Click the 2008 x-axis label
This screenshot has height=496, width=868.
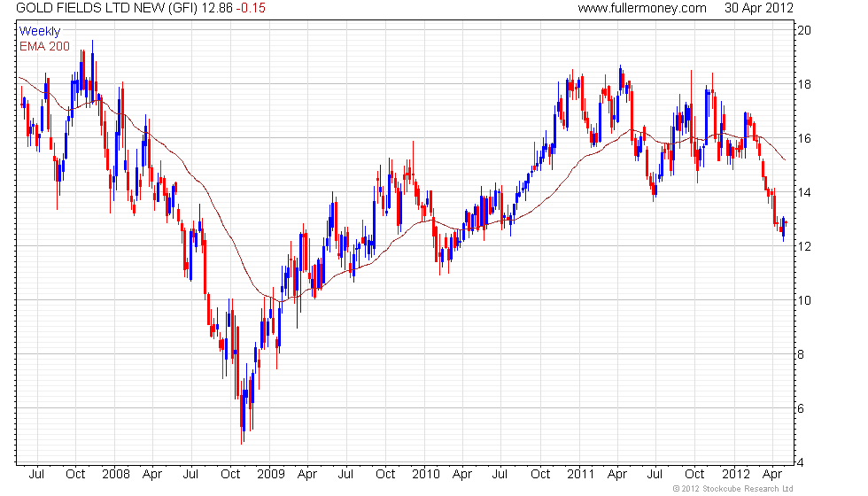(x=116, y=475)
